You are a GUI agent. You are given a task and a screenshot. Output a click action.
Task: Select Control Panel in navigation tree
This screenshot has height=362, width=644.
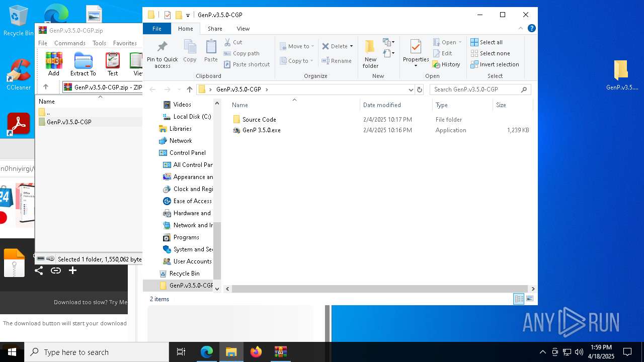tap(187, 153)
